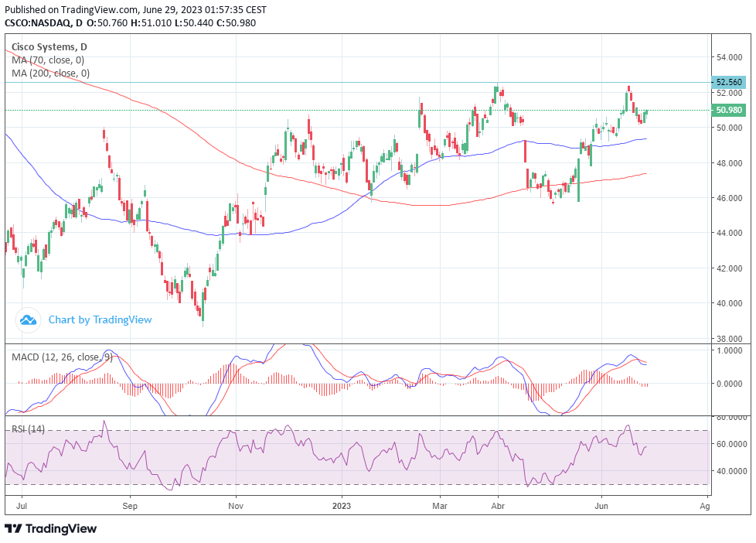The width and height of the screenshot is (756, 543).
Task: Click the 'MACD (12, 26, close, 9)' label
Action: [x=62, y=357]
